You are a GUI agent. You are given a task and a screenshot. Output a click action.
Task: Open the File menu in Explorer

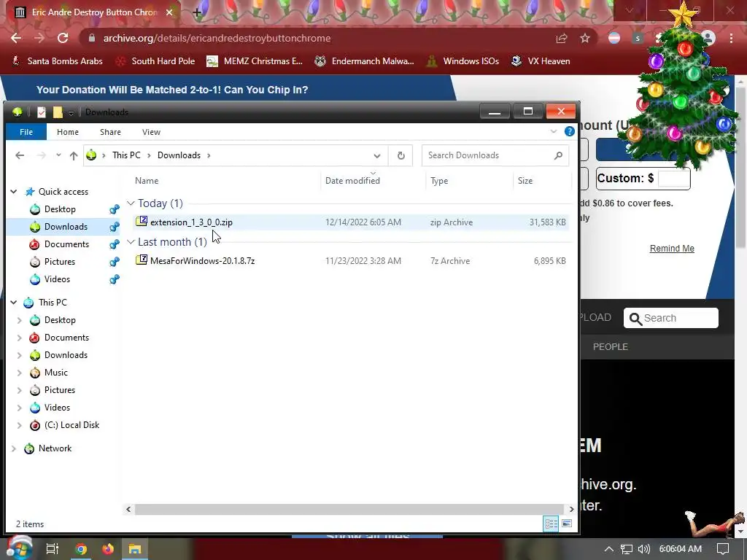pos(26,132)
